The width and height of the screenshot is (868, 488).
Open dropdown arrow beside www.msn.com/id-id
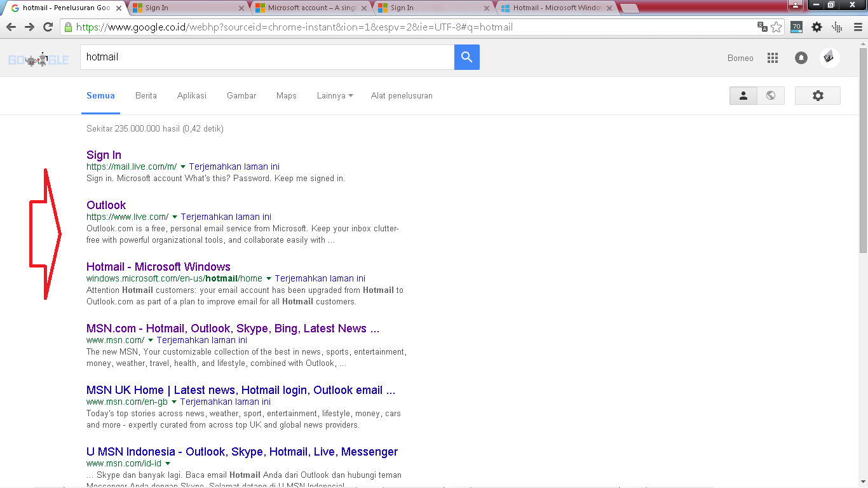(x=168, y=463)
